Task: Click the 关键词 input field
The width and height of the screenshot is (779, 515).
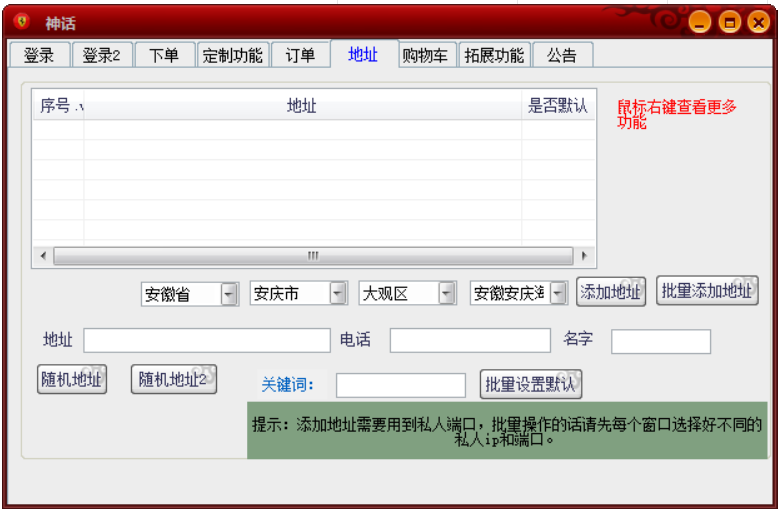Action: (400, 385)
